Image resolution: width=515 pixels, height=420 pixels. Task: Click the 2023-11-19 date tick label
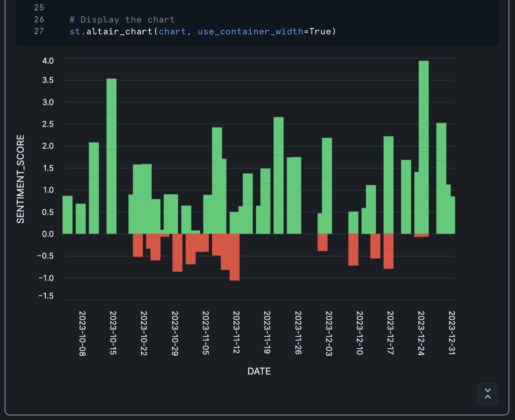[x=267, y=332]
